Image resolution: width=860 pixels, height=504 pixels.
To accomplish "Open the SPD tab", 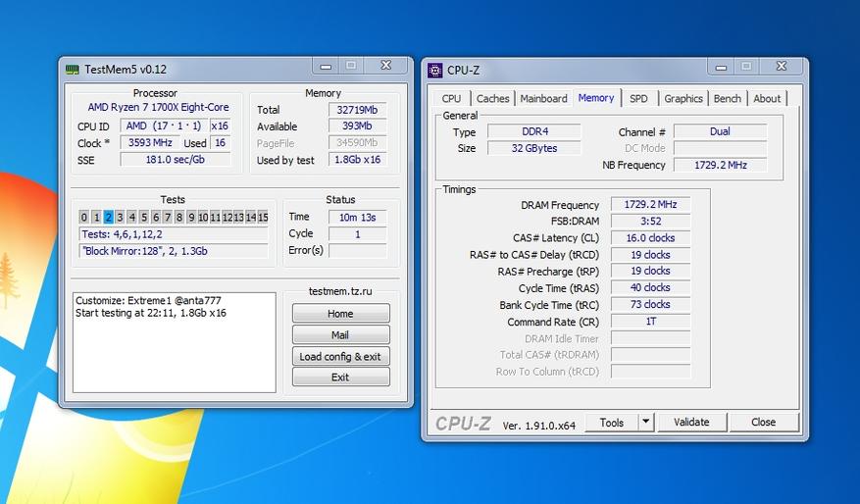I will pyautogui.click(x=638, y=99).
